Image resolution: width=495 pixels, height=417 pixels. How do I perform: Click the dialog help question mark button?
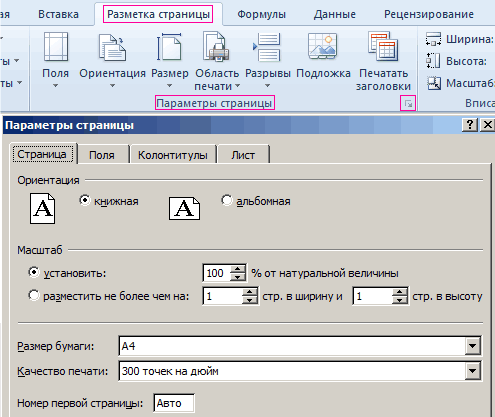[x=470, y=125]
